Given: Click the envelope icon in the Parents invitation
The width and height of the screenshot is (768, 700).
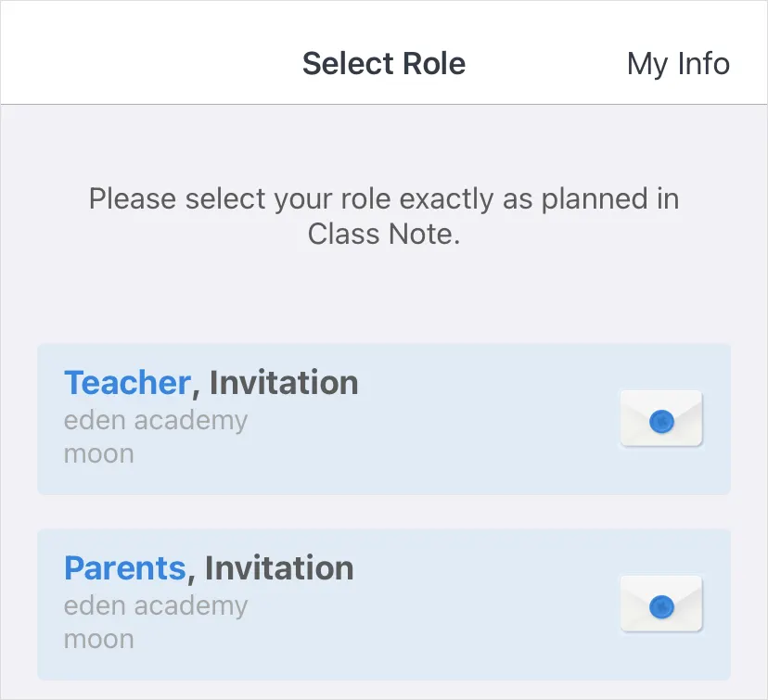Looking at the screenshot, I should 661,604.
